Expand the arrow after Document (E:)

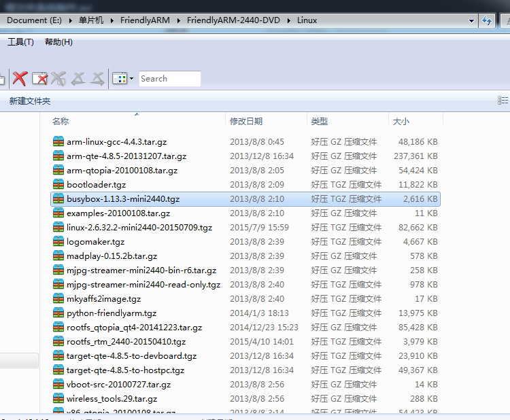click(70, 21)
